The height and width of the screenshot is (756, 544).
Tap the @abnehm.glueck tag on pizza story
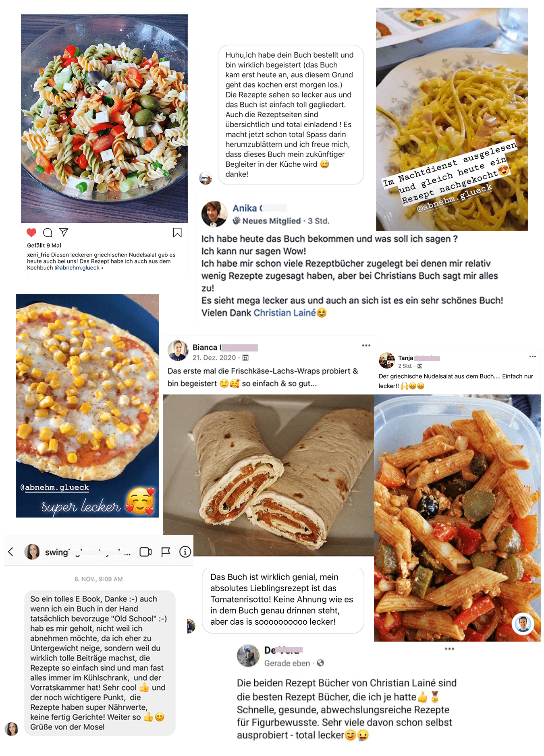coord(54,487)
